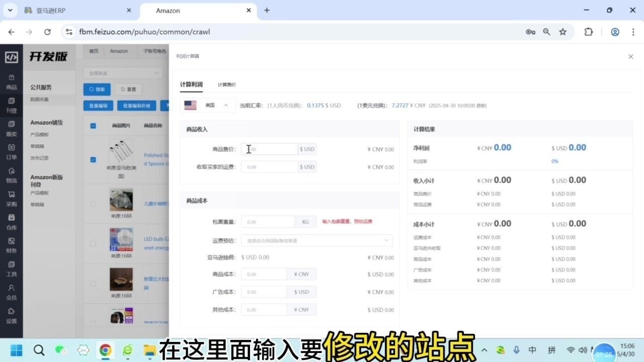Open 跟卖 module in left sidebar

(11, 129)
